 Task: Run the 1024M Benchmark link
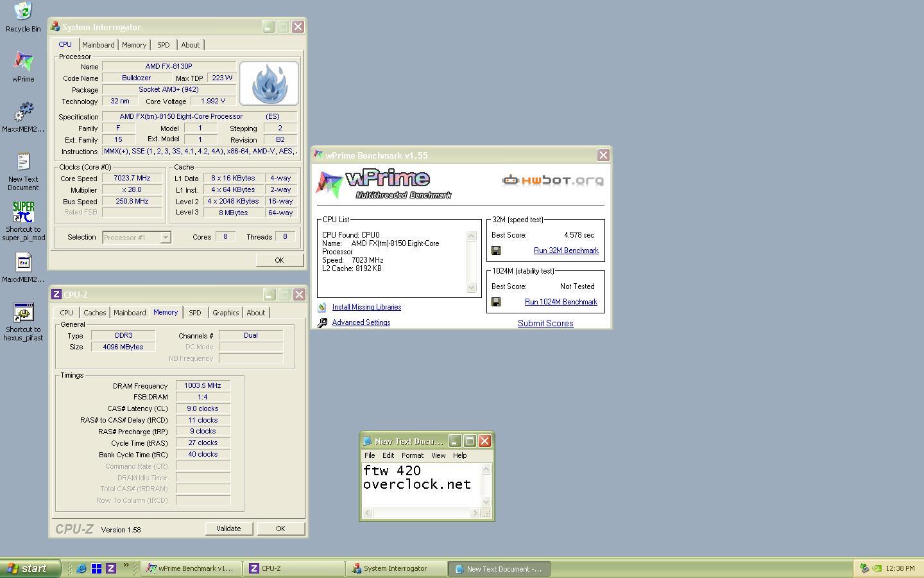(561, 302)
